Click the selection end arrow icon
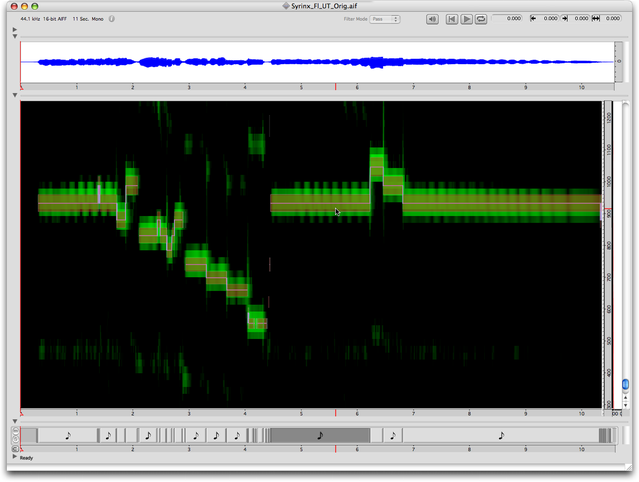 (x=565, y=18)
